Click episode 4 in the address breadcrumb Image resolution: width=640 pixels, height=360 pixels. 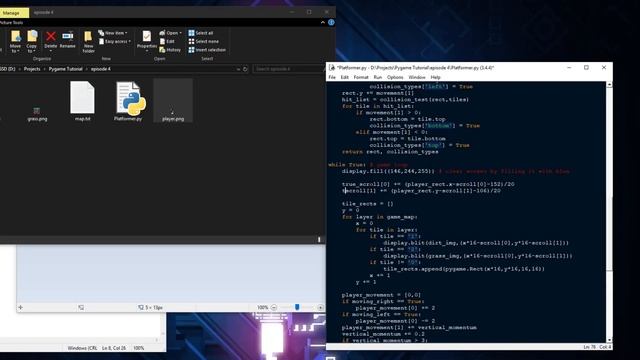pyautogui.click(x=100, y=69)
